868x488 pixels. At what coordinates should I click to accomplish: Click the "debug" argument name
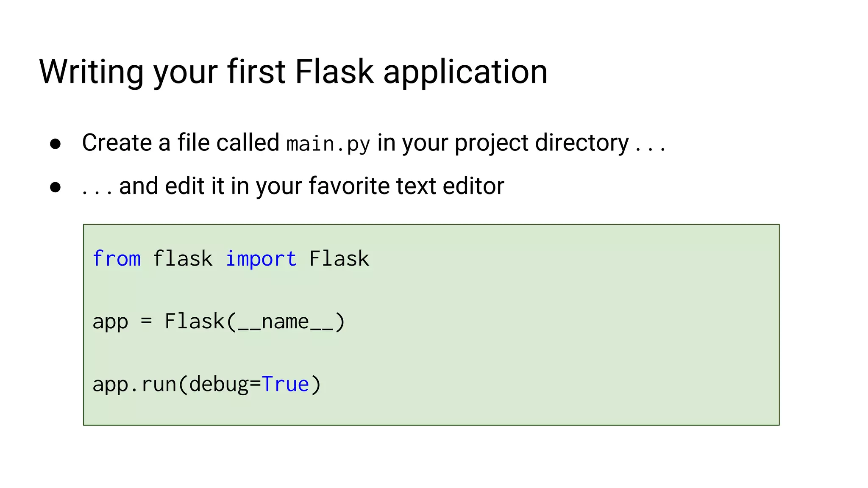[x=219, y=385]
